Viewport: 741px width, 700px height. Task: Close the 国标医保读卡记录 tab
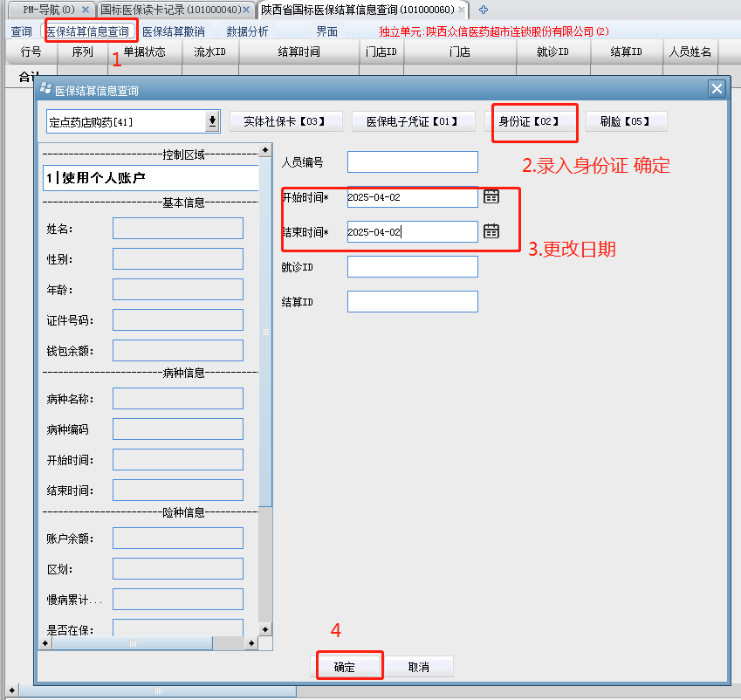(x=246, y=10)
